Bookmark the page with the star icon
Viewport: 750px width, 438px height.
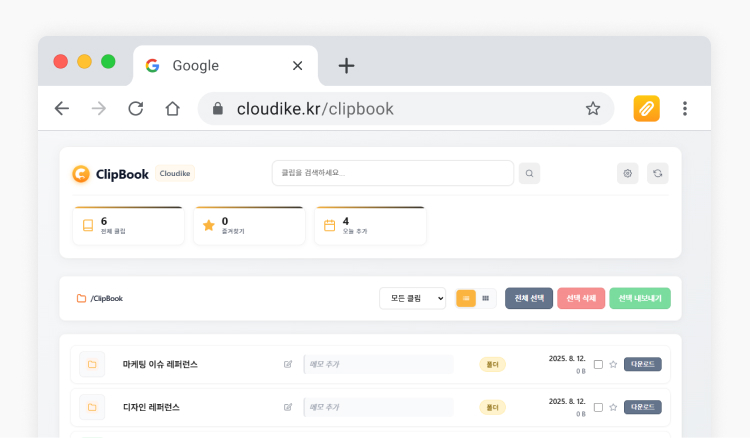593,109
